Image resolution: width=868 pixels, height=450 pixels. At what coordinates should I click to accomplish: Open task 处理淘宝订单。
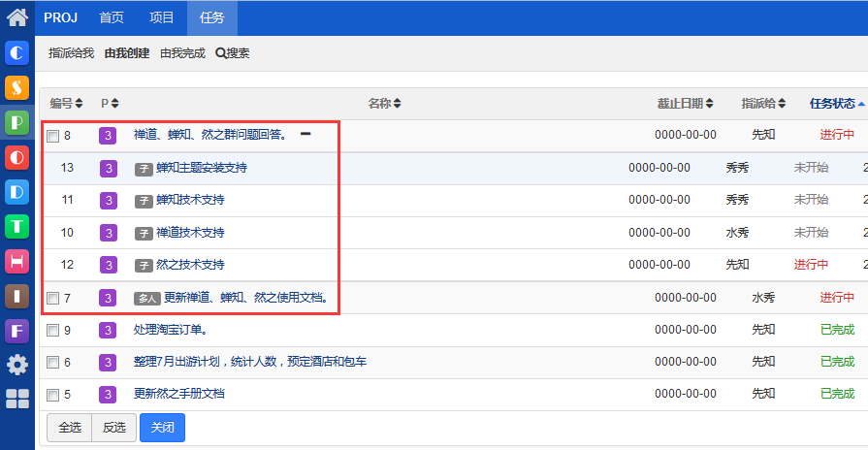coord(171,330)
